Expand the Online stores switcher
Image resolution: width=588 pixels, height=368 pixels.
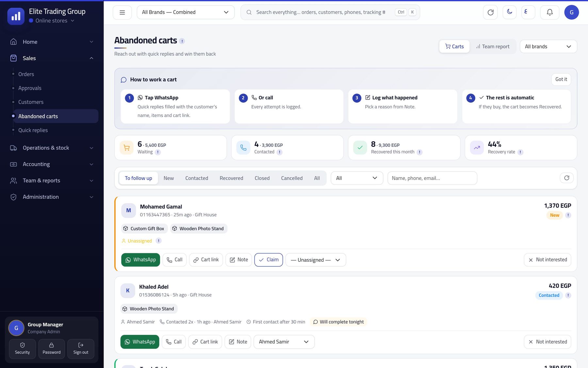pos(52,21)
